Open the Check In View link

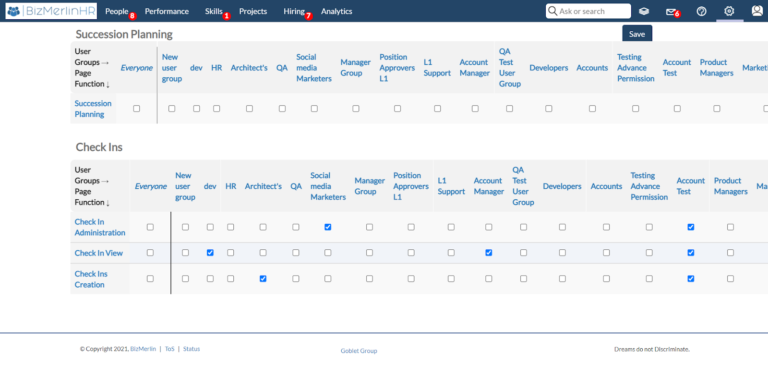coord(98,253)
